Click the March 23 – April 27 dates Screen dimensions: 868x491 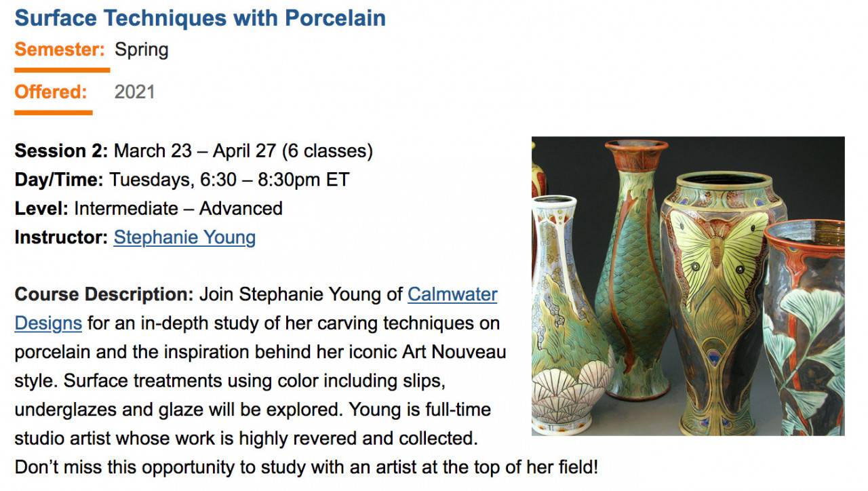click(243, 151)
